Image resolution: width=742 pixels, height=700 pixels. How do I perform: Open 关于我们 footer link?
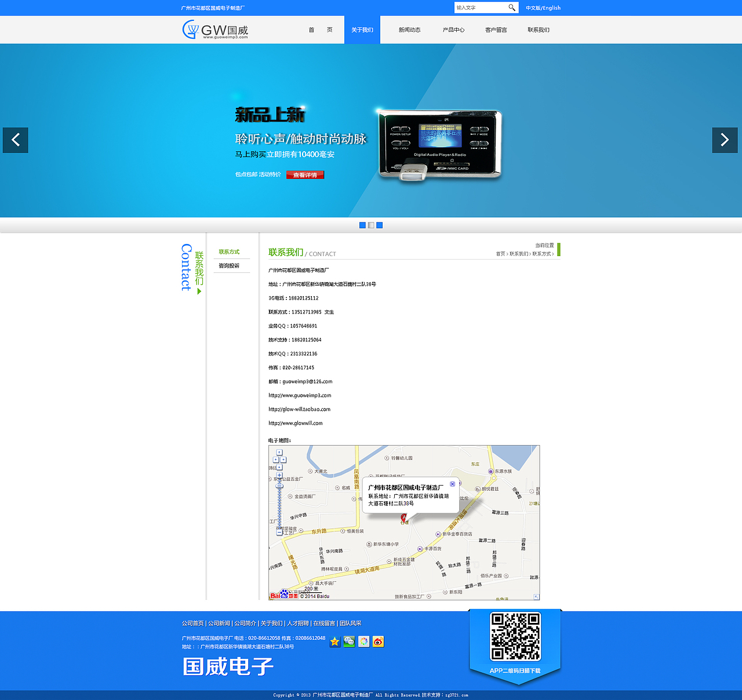(272, 623)
